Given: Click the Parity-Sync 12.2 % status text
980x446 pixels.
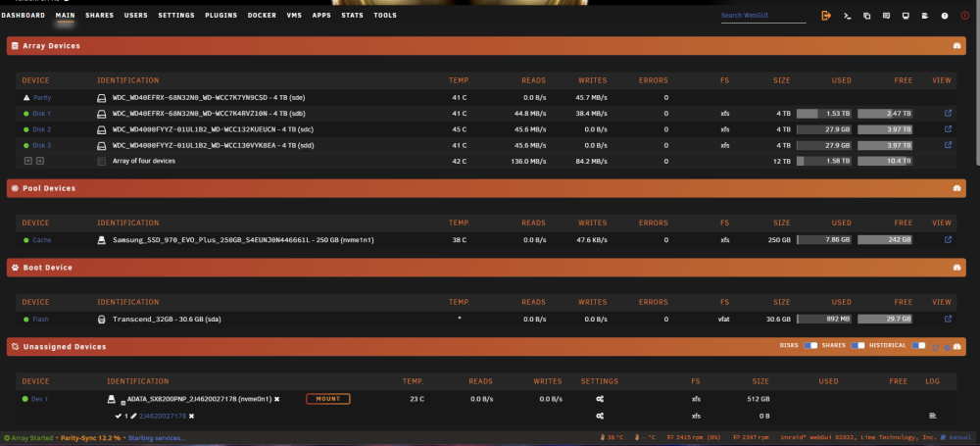Looking at the screenshot, I should (90, 438).
